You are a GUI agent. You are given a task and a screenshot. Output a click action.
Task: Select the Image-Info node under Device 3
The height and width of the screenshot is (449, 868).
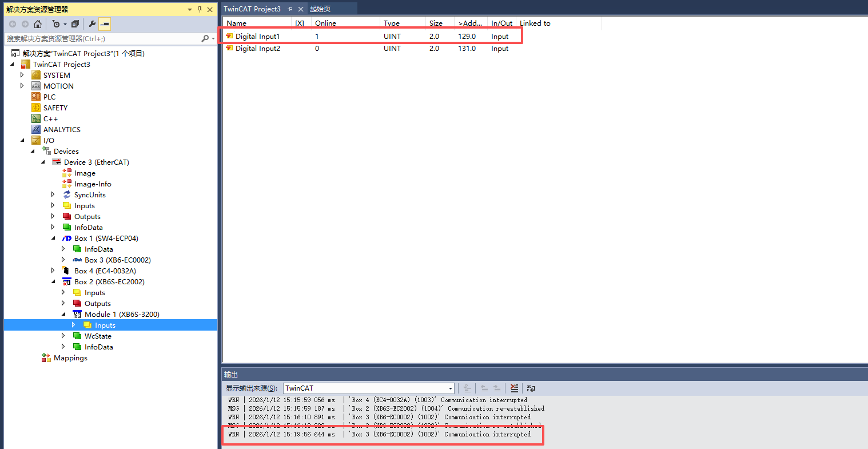pos(92,184)
